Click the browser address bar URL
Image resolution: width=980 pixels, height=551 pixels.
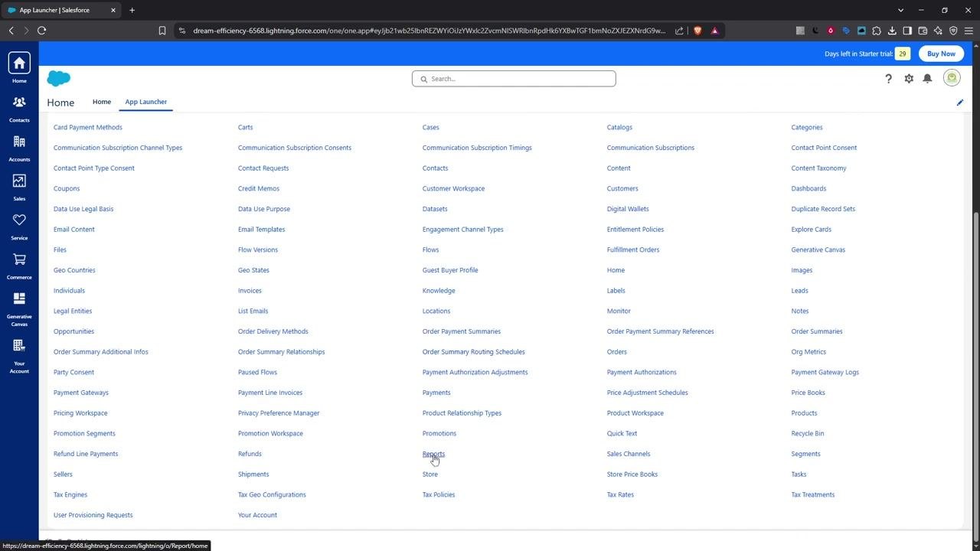tap(429, 31)
